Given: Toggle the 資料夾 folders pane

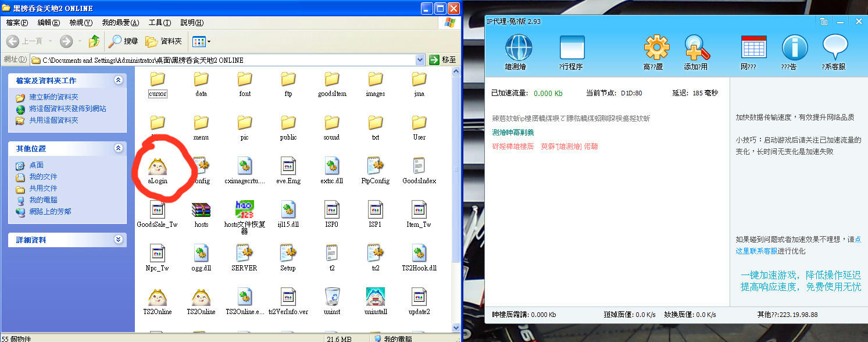Looking at the screenshot, I should pos(164,41).
